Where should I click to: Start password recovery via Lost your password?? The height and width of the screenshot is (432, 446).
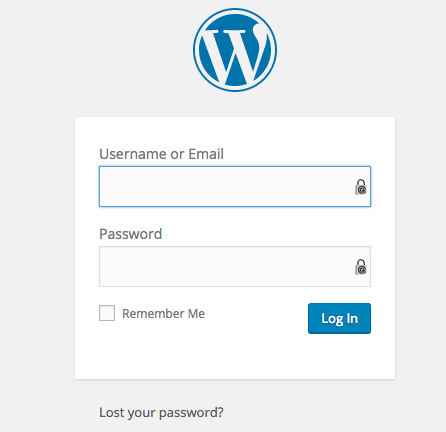[x=161, y=413]
